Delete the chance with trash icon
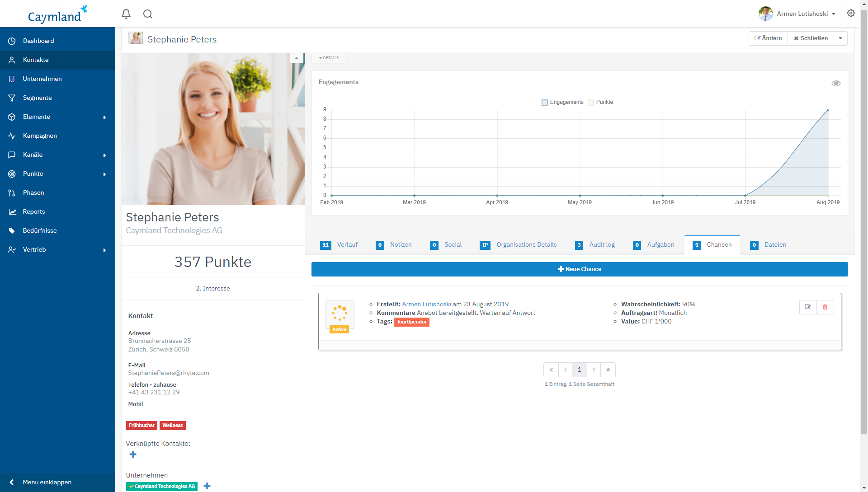 825,307
